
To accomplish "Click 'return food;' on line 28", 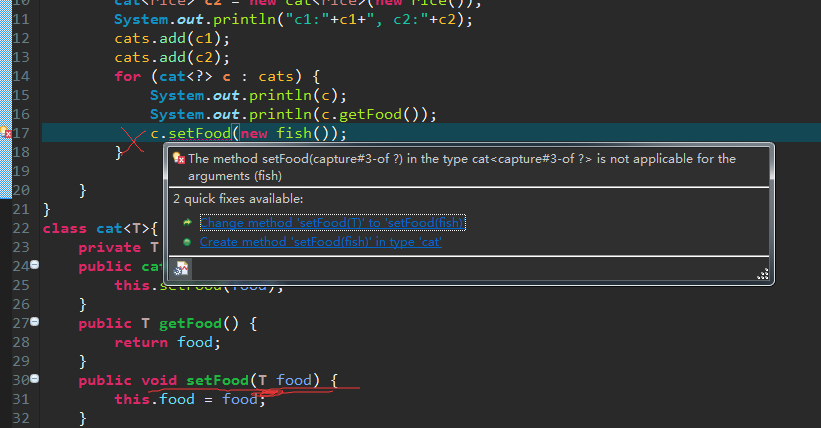I will [168, 342].
